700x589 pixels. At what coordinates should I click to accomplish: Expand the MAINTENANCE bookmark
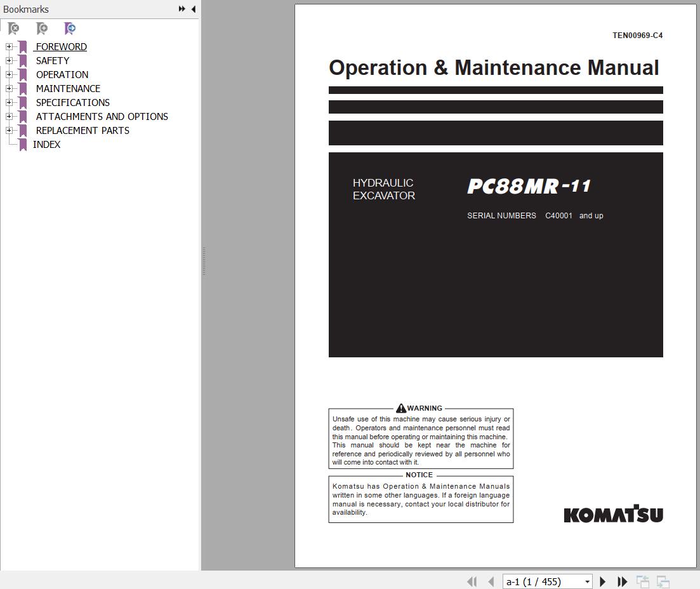[9, 88]
